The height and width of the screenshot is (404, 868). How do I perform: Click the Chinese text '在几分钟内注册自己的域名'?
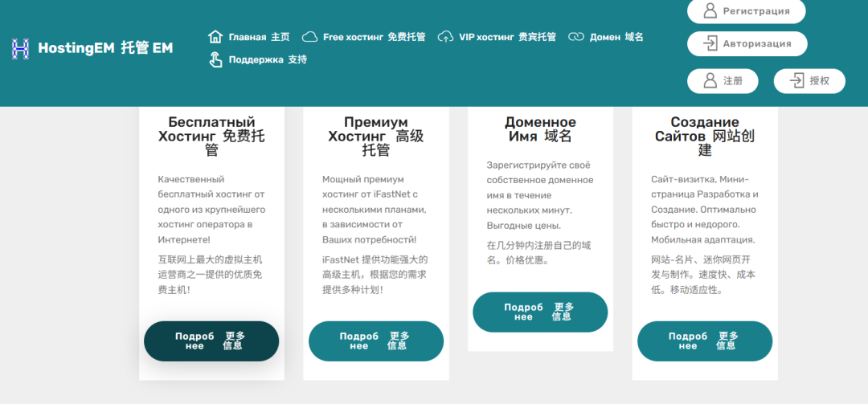[538, 252]
